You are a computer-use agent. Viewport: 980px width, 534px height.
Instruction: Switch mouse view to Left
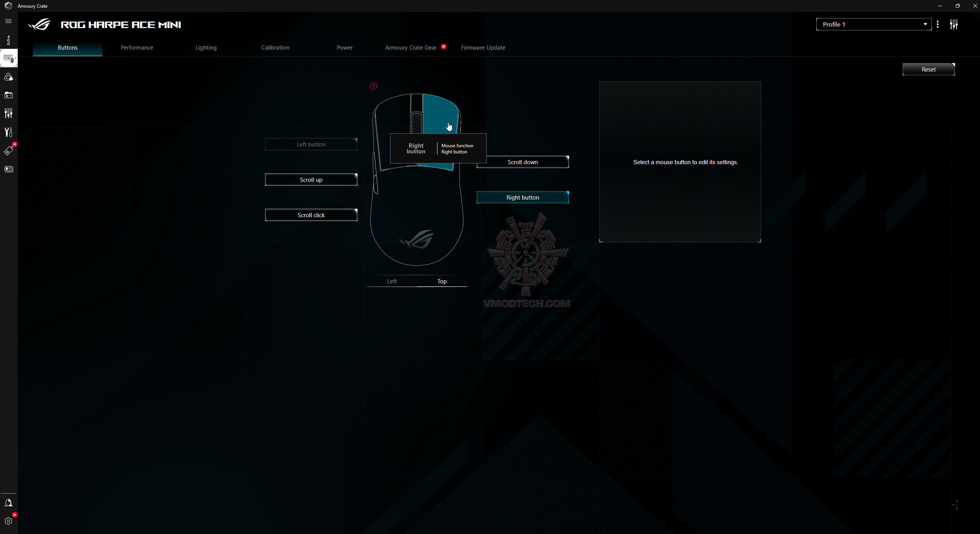tap(392, 281)
